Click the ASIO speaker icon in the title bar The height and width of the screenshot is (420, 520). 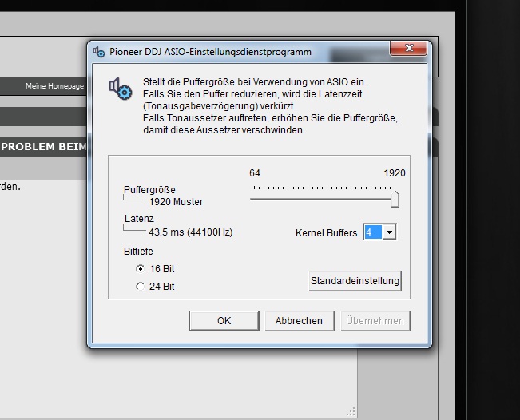[99, 52]
